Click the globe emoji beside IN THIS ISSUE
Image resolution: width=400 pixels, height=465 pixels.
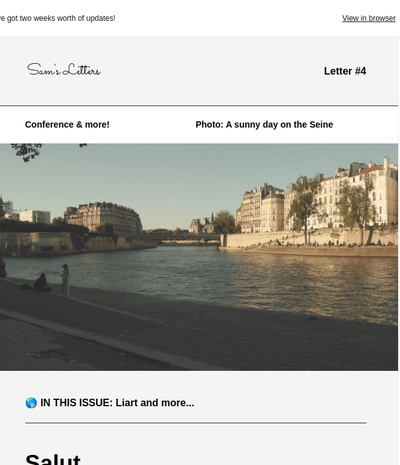(x=31, y=403)
